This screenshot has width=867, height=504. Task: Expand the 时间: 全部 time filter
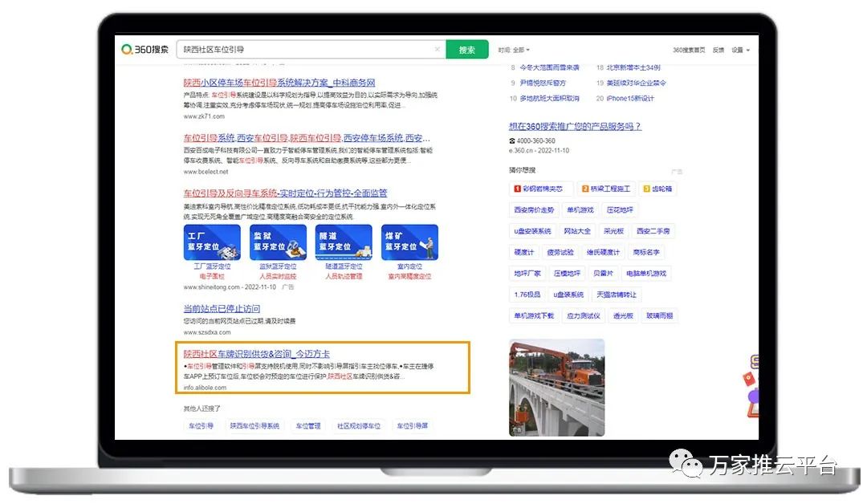coord(514,50)
